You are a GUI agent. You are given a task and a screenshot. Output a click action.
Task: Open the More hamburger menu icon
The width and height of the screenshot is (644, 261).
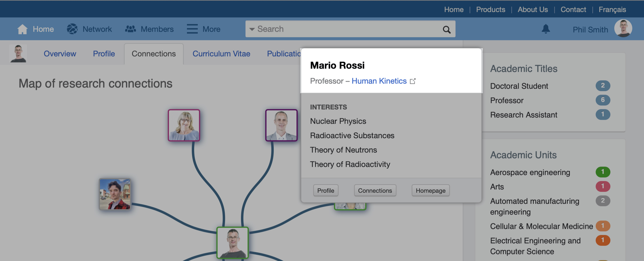pyautogui.click(x=192, y=29)
